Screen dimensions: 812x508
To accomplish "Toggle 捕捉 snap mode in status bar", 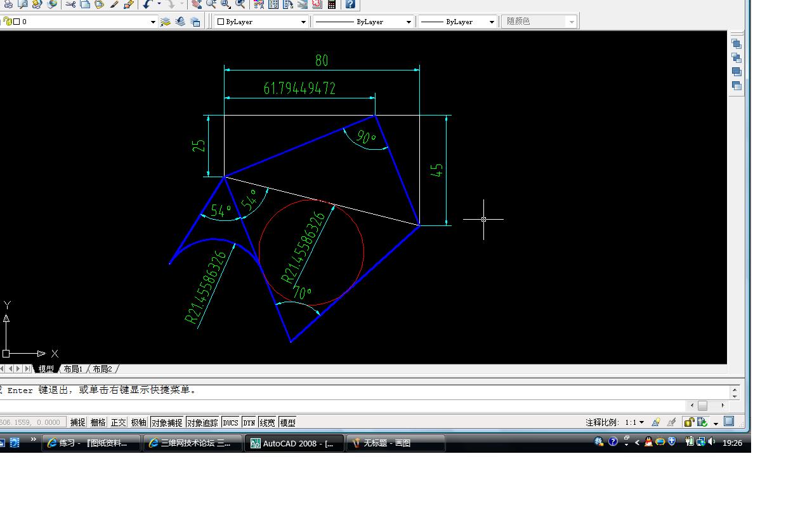I will click(x=77, y=422).
